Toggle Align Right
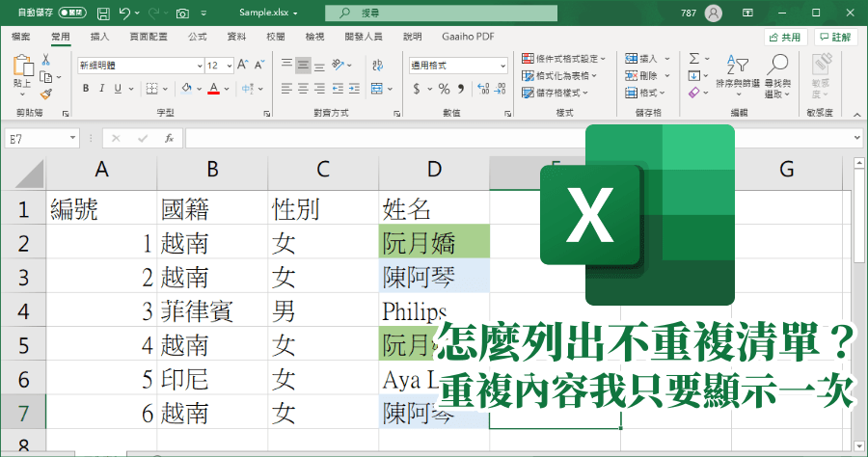This screenshot has width=868, height=457. (x=319, y=89)
